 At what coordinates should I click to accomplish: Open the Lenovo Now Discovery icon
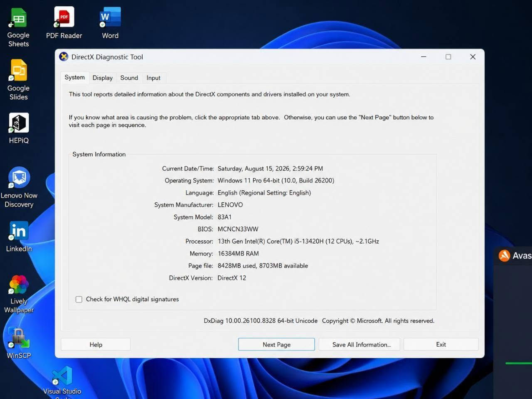[x=19, y=187]
